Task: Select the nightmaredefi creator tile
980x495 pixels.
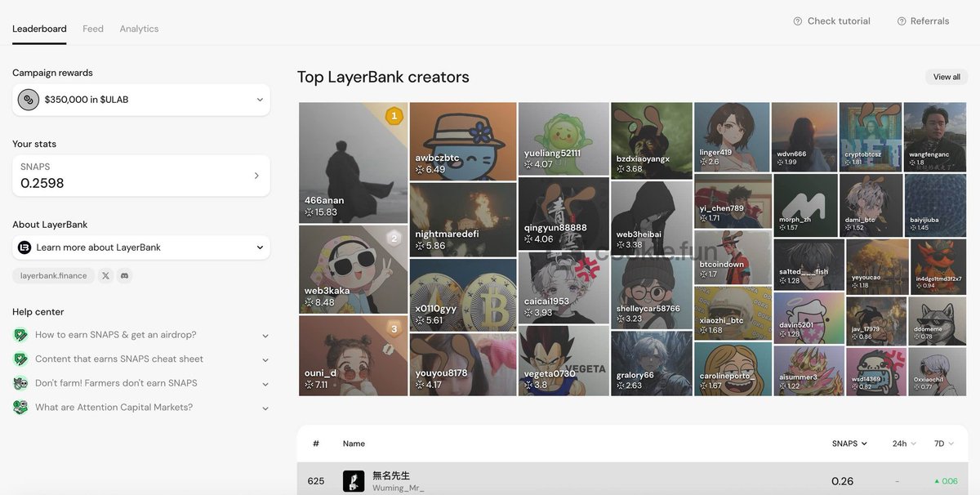Action: 463,219
